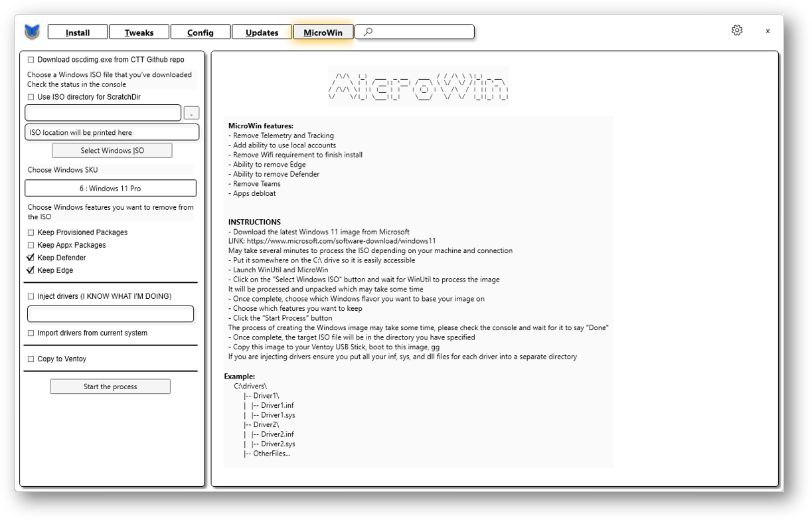Check Import drivers from current system
The image size is (812, 520).
(31, 333)
